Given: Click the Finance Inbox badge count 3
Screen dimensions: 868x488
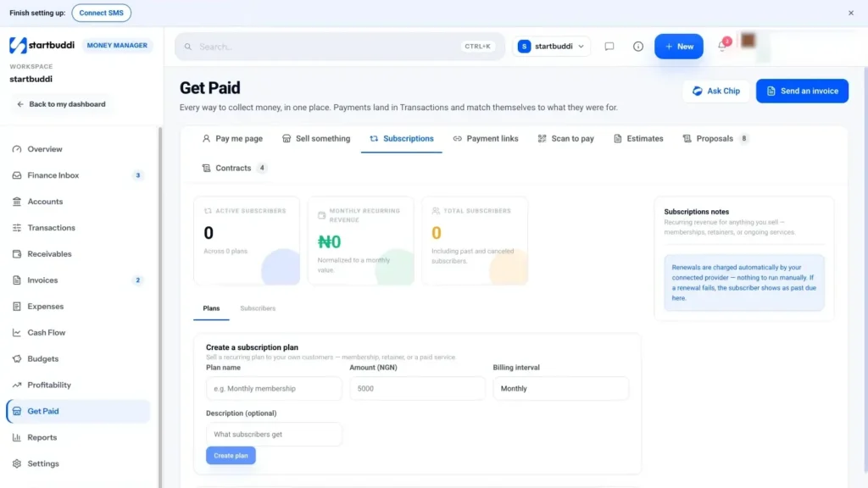Looking at the screenshot, I should [x=138, y=175].
